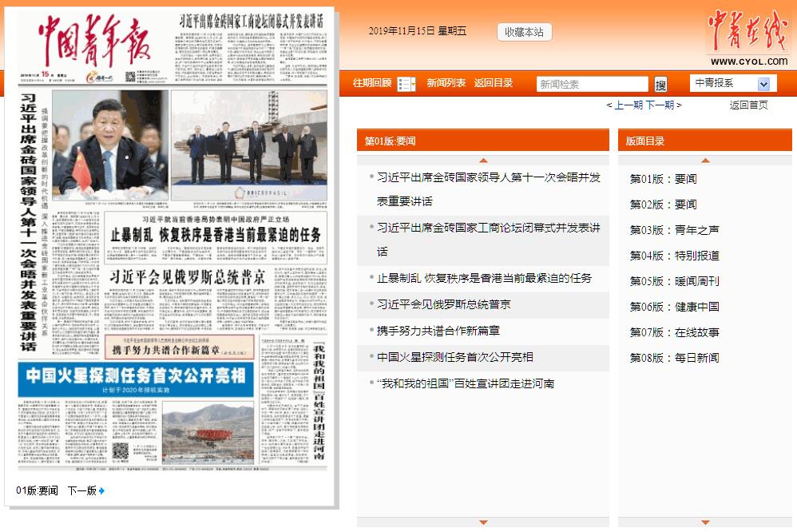
Task: Click the blue arrow beside 下一版
Action: click(101, 490)
